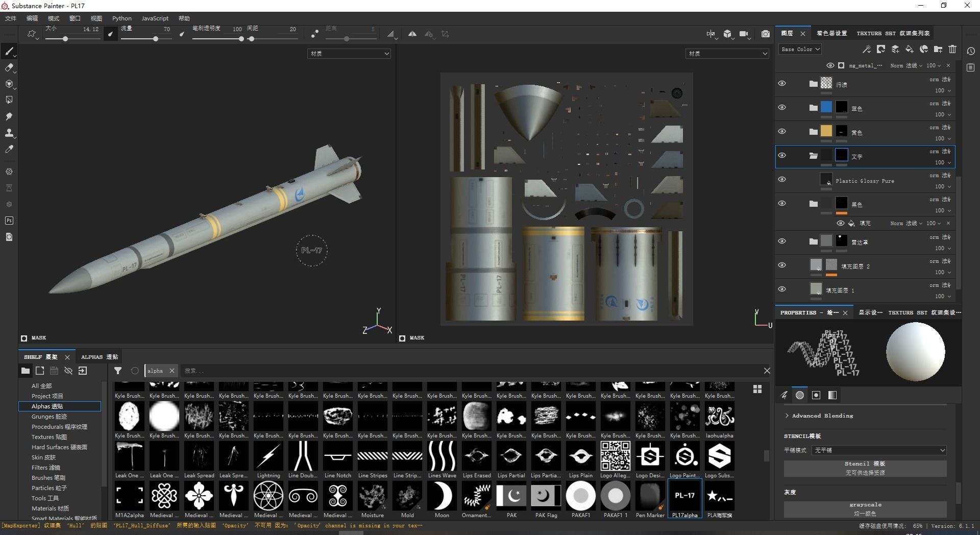Image resolution: width=980 pixels, height=535 pixels.
Task: Open opacity dropdown of 文字 layer
Action: tap(942, 162)
